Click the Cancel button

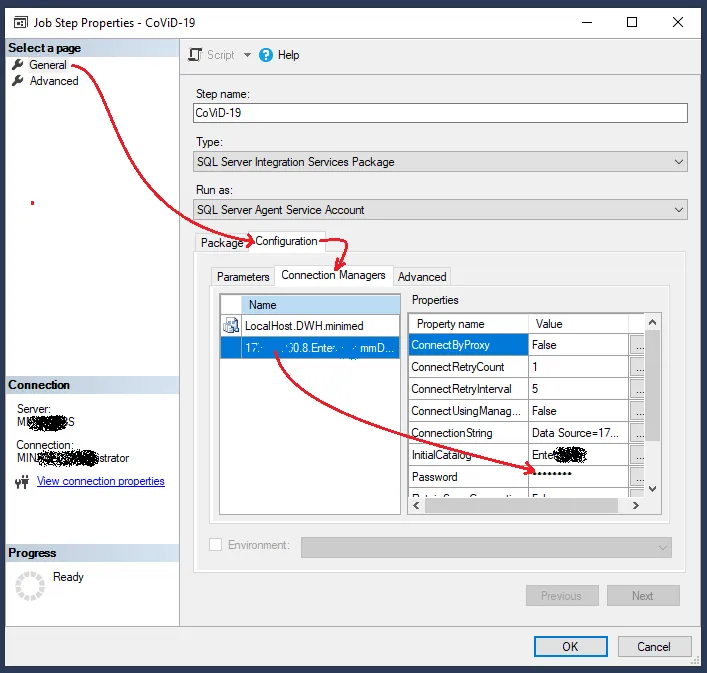[654, 646]
